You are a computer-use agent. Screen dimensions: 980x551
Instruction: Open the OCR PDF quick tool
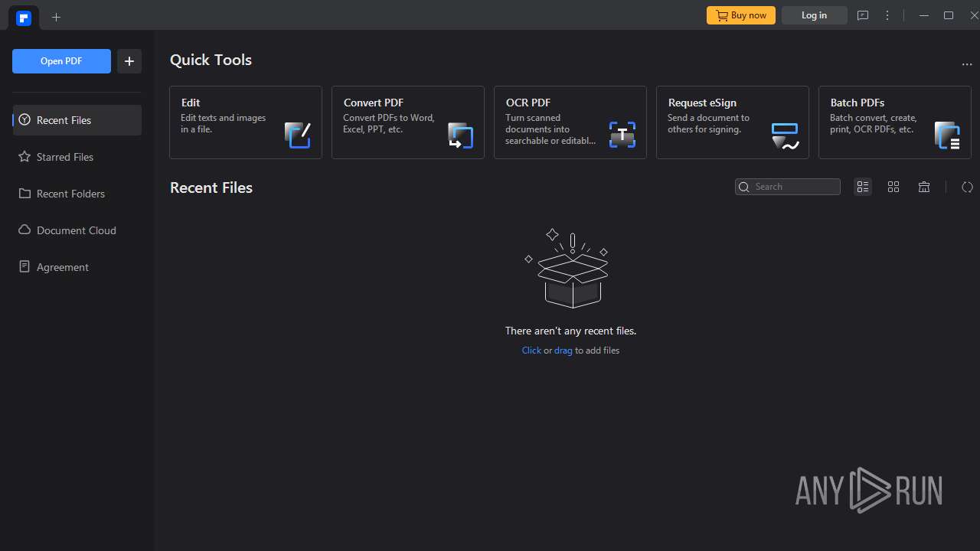click(x=570, y=122)
